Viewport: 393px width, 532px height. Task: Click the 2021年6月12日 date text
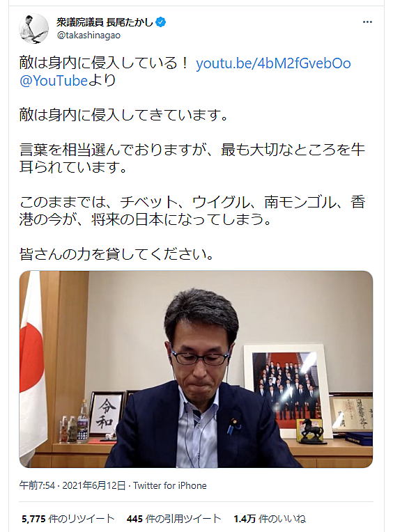pos(94,485)
